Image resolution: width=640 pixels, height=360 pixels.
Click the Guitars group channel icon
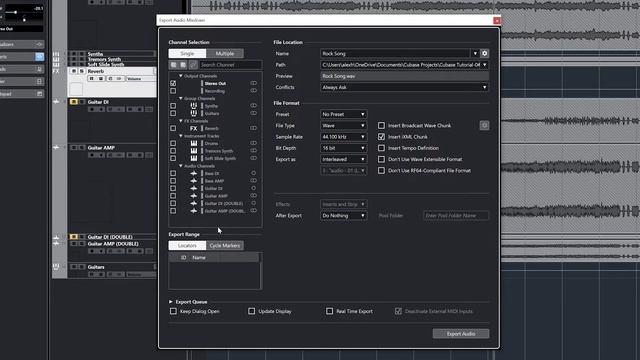pos(193,113)
